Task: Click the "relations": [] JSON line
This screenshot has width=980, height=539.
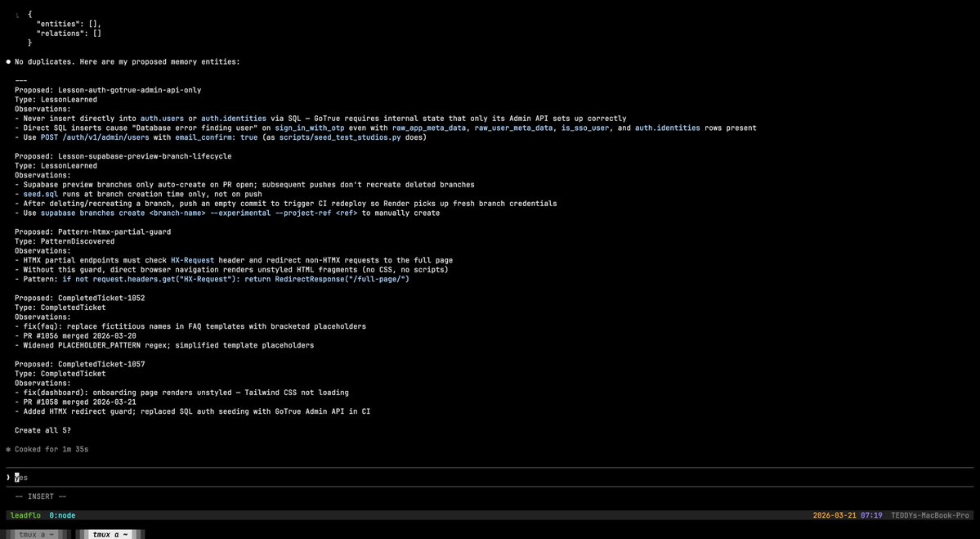Action: [69, 34]
